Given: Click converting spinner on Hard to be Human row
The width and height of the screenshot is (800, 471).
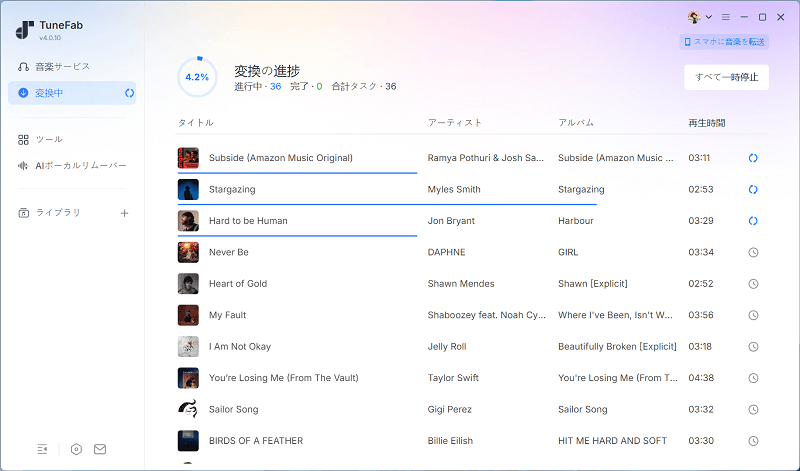Looking at the screenshot, I should pyautogui.click(x=753, y=221).
